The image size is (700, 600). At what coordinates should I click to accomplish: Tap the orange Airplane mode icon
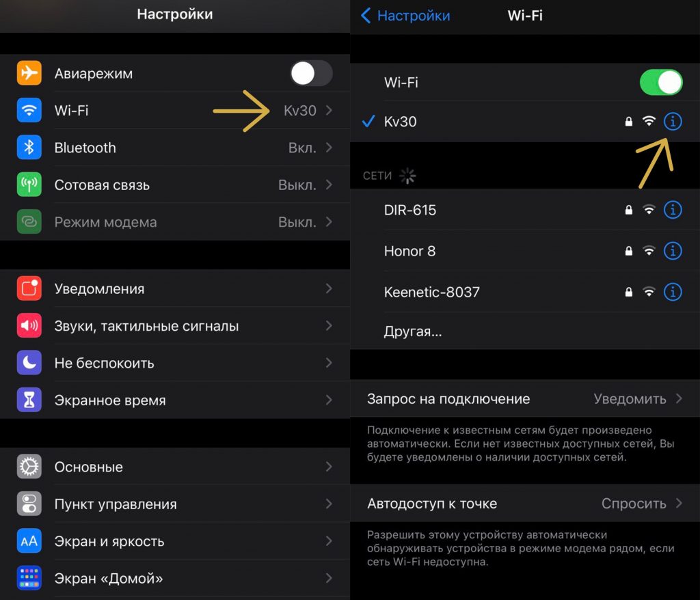(x=29, y=72)
